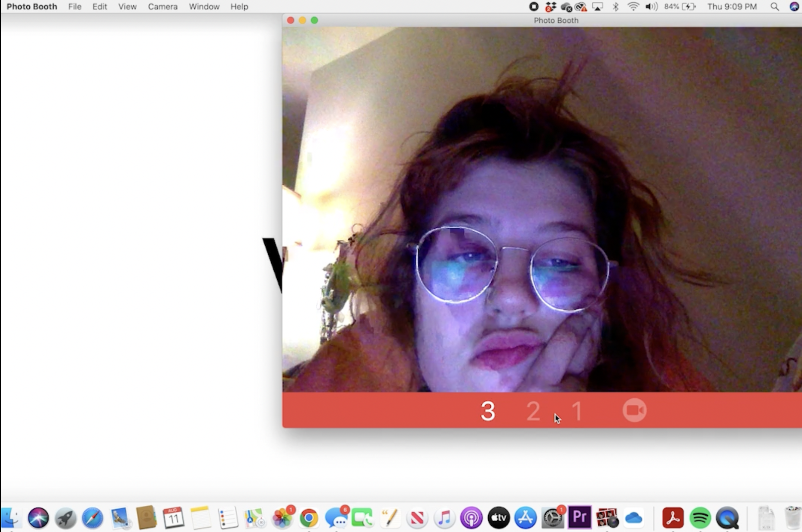The height and width of the screenshot is (532, 802).
Task: Click the Photo Booth record video button
Action: 634,410
